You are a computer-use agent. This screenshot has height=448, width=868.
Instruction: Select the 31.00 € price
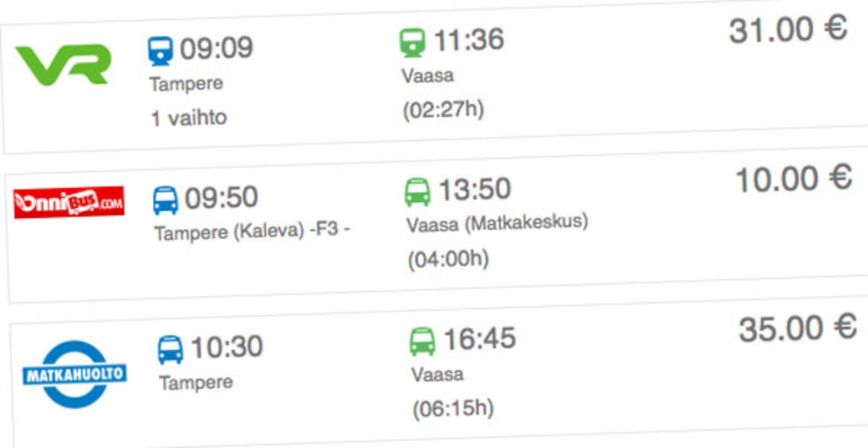(x=788, y=30)
